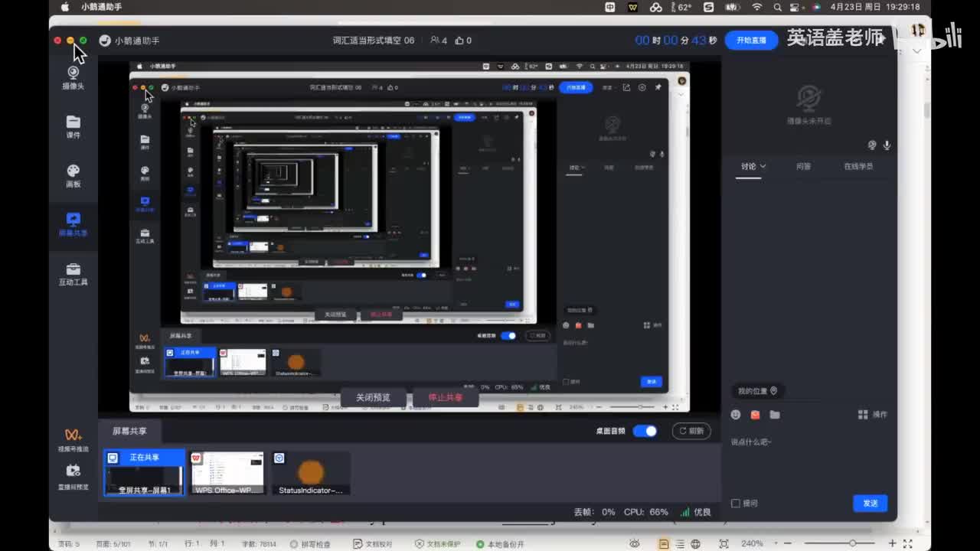
Task: Select the 全屏共享-屏幕1 share thumbnail
Action: coord(144,473)
